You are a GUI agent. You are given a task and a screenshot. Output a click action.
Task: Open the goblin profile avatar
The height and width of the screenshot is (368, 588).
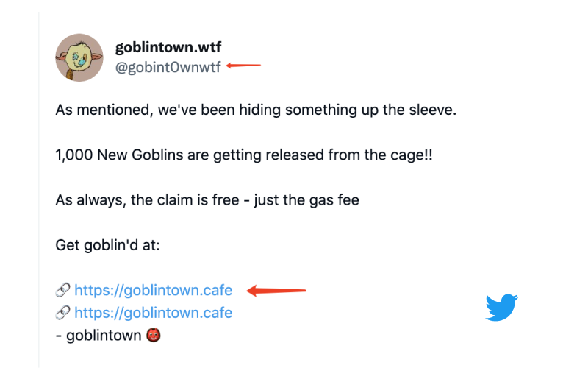point(79,57)
